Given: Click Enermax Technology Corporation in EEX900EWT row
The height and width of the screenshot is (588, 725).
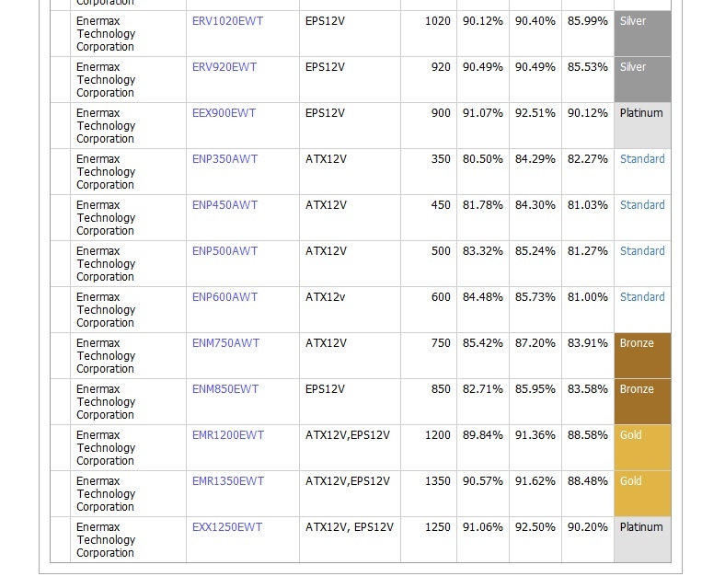Looking at the screenshot, I should click(x=106, y=126).
